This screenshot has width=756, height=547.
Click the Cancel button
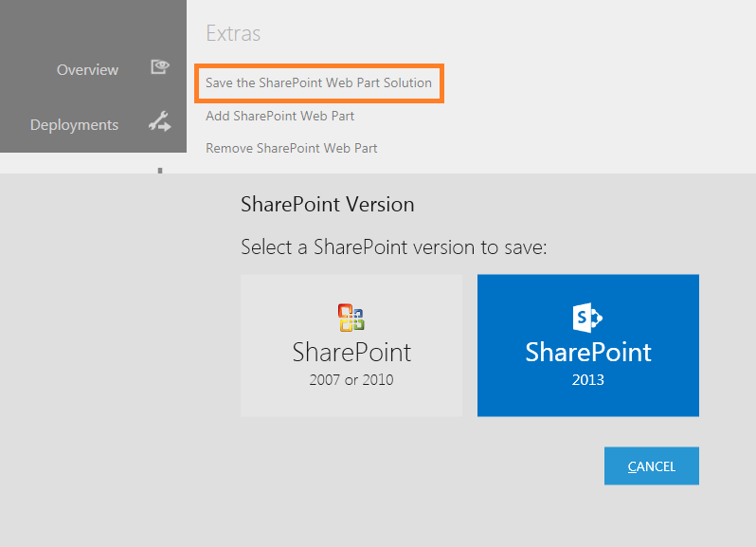pyautogui.click(x=652, y=466)
